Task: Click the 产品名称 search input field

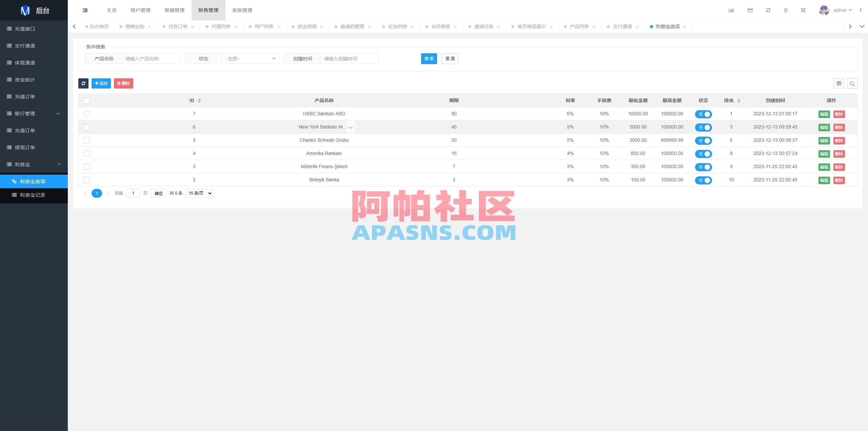Action: [151, 58]
